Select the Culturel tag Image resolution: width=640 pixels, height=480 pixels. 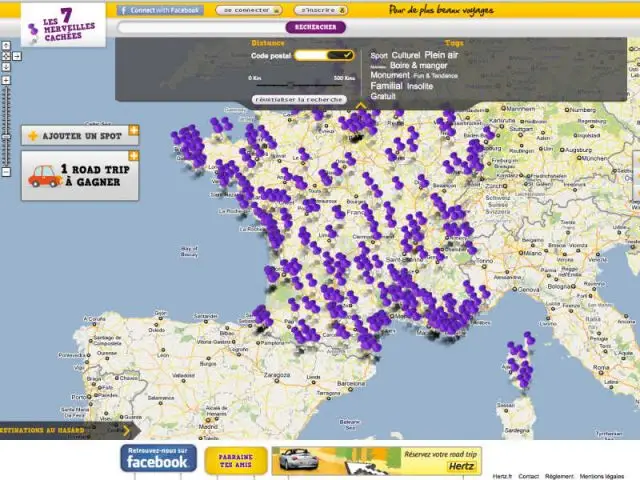406,55
